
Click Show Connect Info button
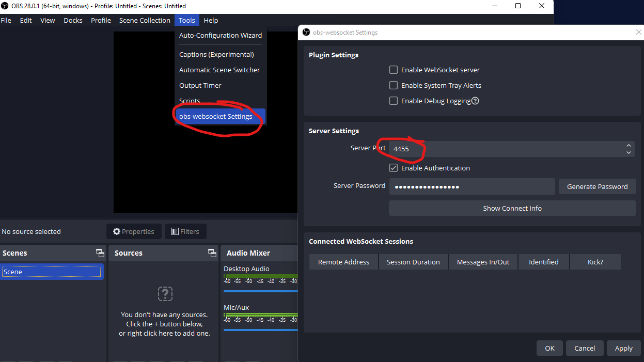512,208
